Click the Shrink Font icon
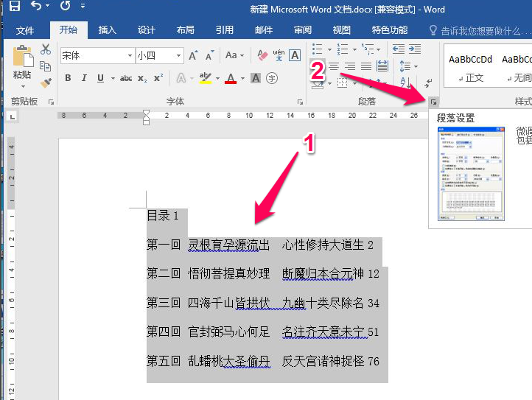The height and width of the screenshot is (400, 532). point(209,55)
